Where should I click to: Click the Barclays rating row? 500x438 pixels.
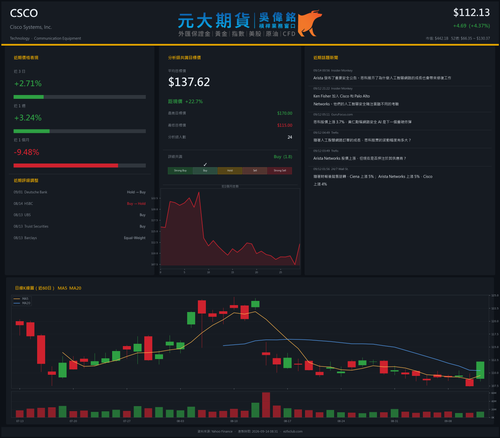point(79,238)
